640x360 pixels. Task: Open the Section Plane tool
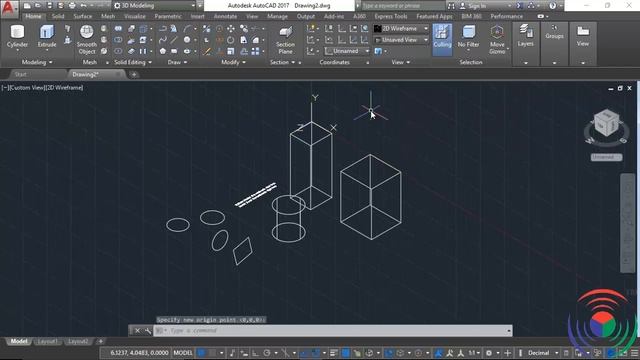tap(285, 40)
